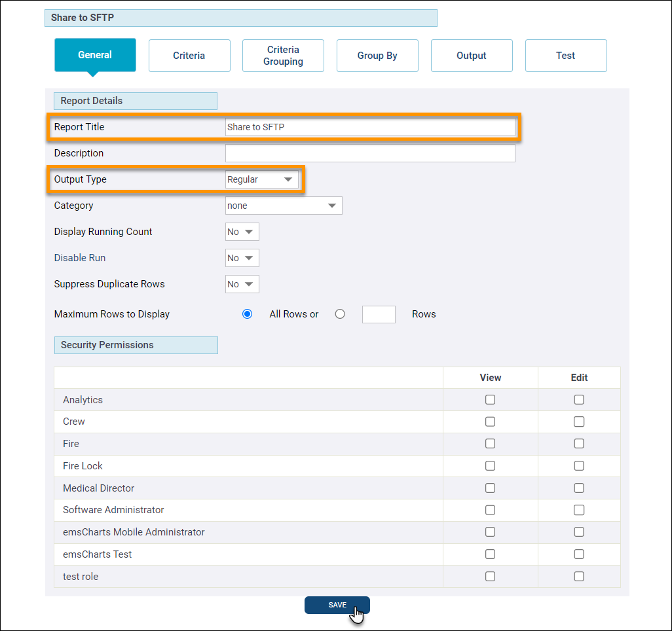Check View for emsCharts Mobile Administrator
The width and height of the screenshot is (672, 631).
pos(491,532)
